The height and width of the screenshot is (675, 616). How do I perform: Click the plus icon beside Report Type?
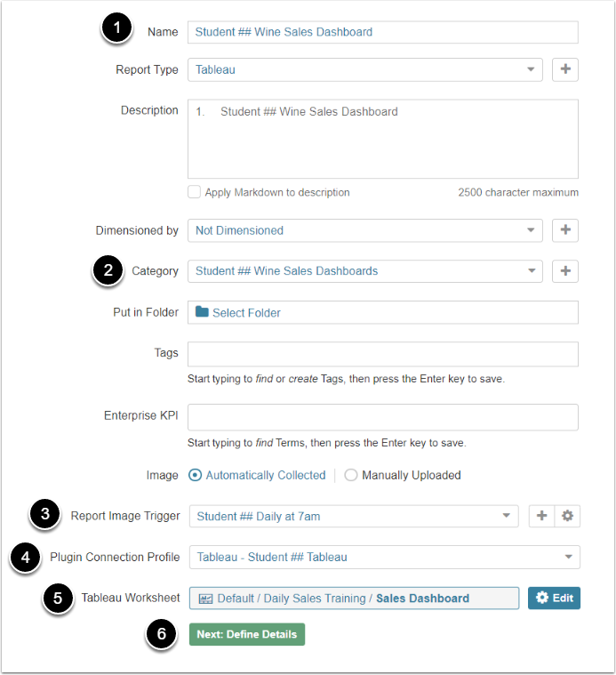coord(565,69)
